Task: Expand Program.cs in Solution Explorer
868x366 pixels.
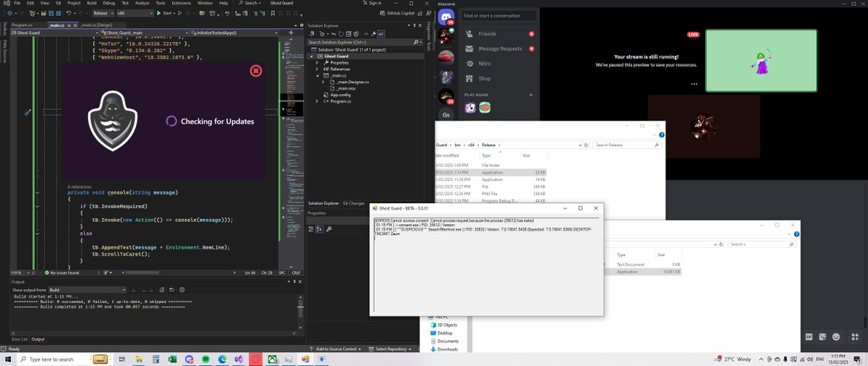Action: [x=317, y=101]
